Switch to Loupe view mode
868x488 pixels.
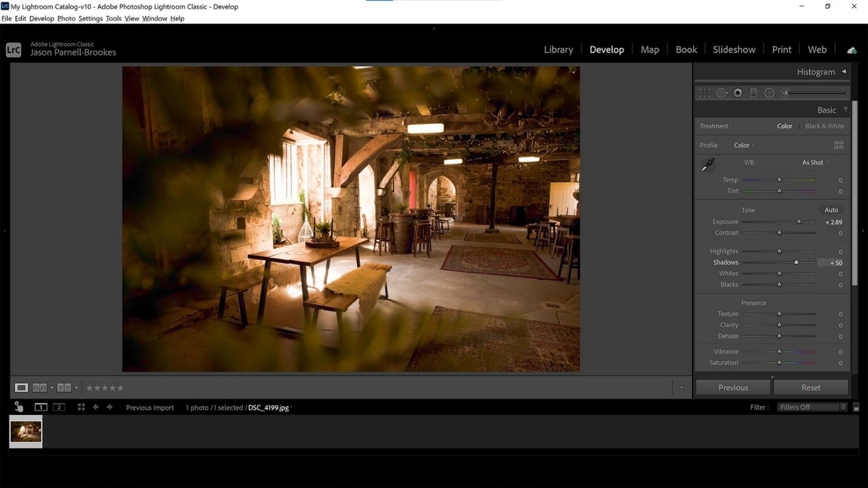click(x=21, y=388)
